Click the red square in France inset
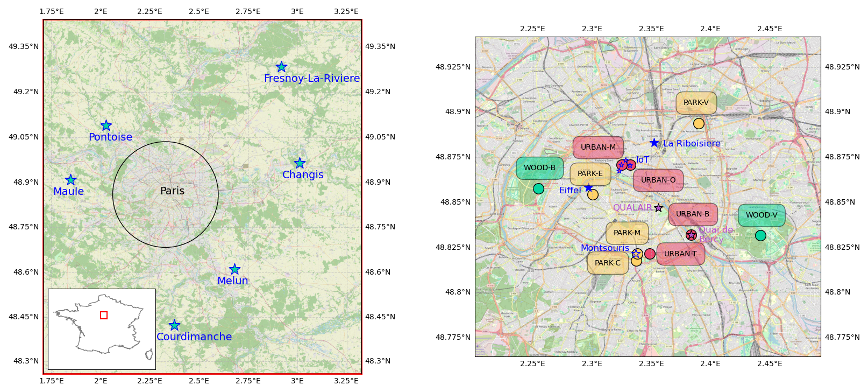 pos(104,316)
